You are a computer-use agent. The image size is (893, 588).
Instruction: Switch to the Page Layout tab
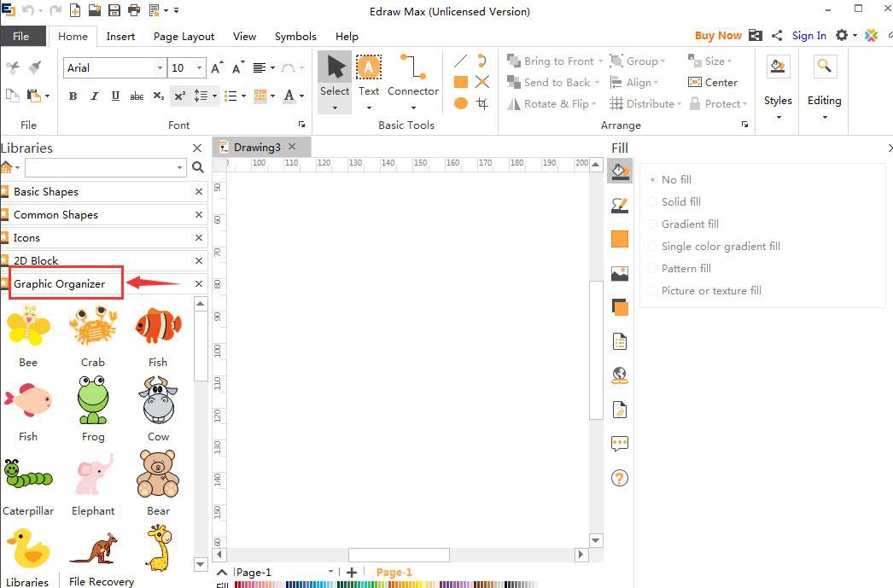[184, 36]
